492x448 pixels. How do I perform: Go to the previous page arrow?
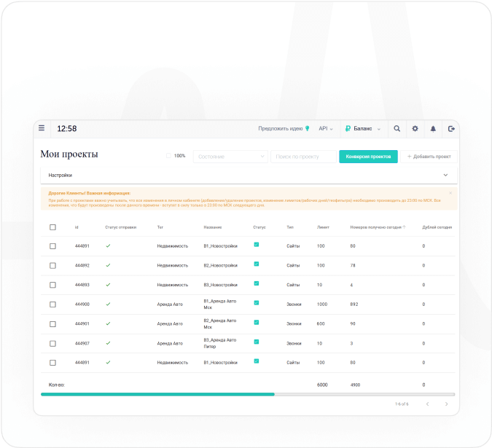[427, 404]
